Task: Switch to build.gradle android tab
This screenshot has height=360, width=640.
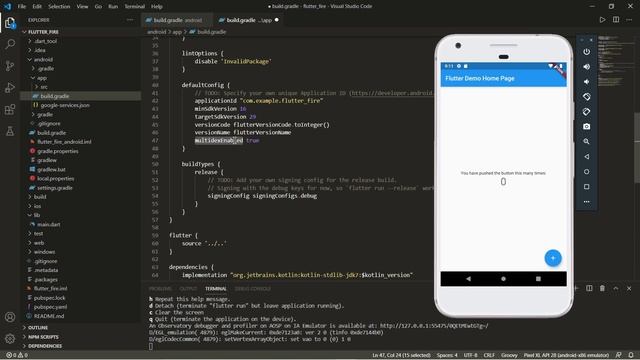Action: click(x=176, y=20)
